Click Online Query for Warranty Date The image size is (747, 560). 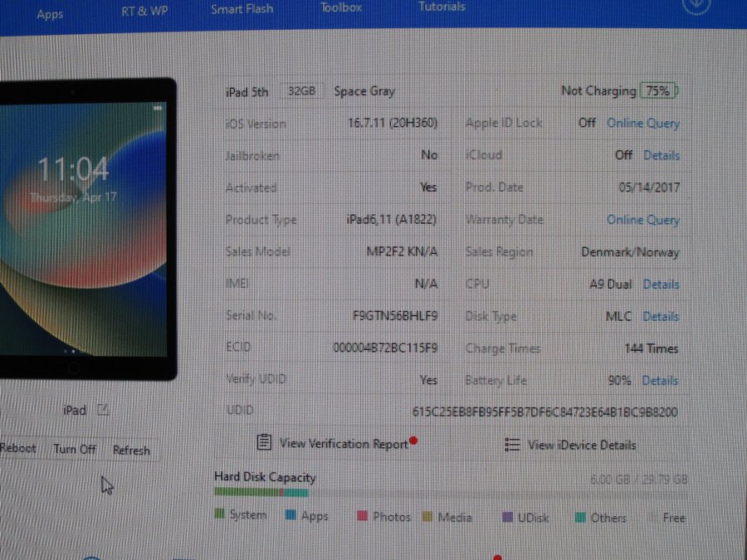click(642, 220)
